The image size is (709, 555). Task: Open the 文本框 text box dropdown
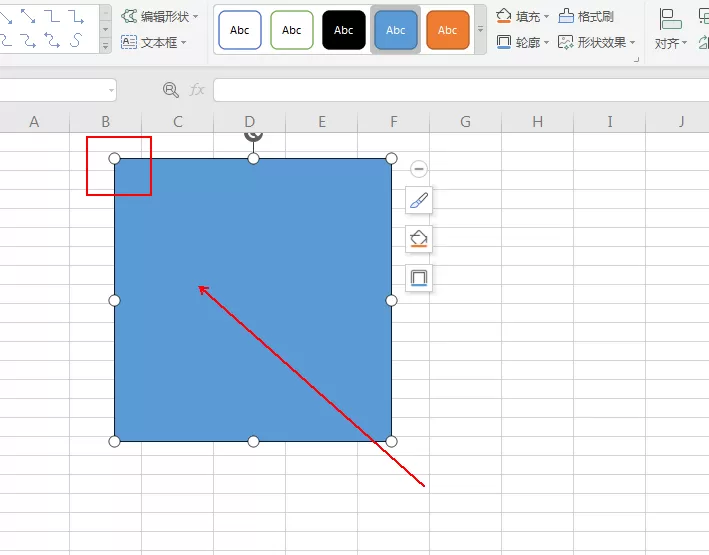(154, 43)
